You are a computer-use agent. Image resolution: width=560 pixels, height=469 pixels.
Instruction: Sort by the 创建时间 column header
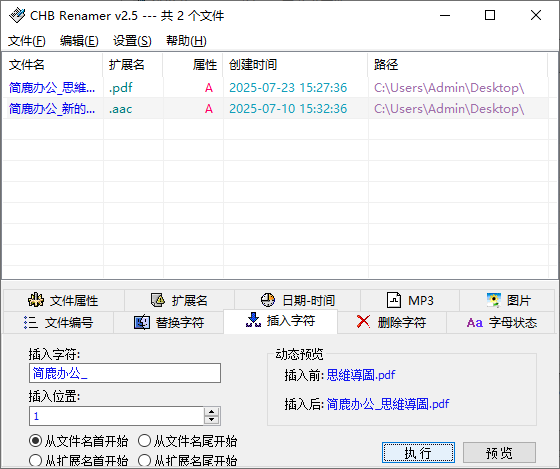click(x=295, y=65)
